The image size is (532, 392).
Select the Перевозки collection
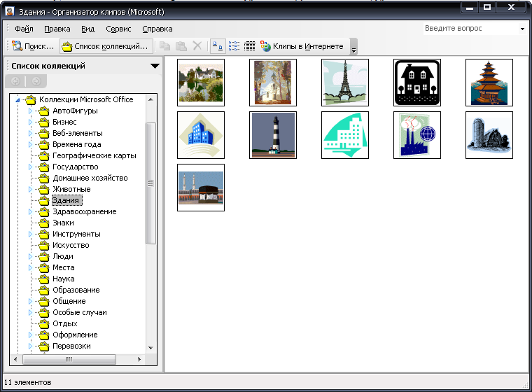coord(71,346)
